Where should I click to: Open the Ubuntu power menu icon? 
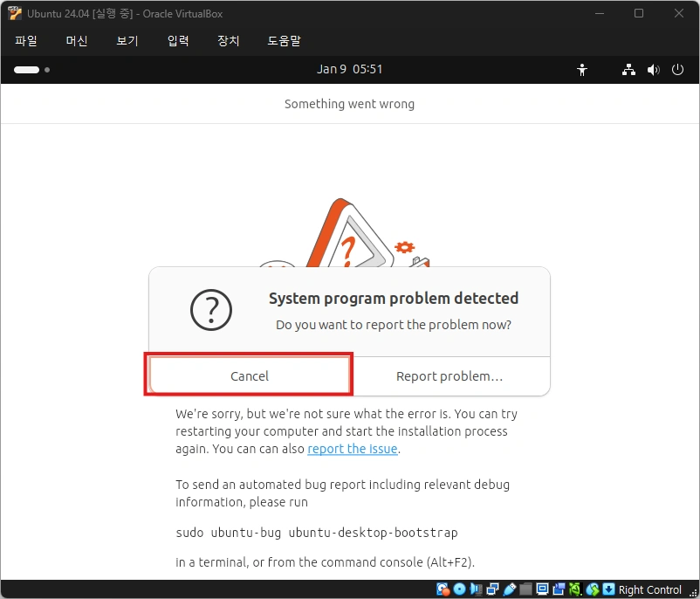[x=677, y=70]
